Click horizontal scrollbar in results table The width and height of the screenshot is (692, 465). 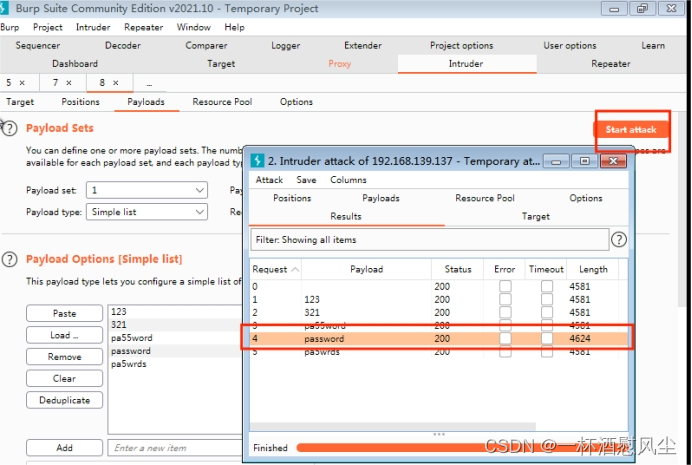[393, 427]
